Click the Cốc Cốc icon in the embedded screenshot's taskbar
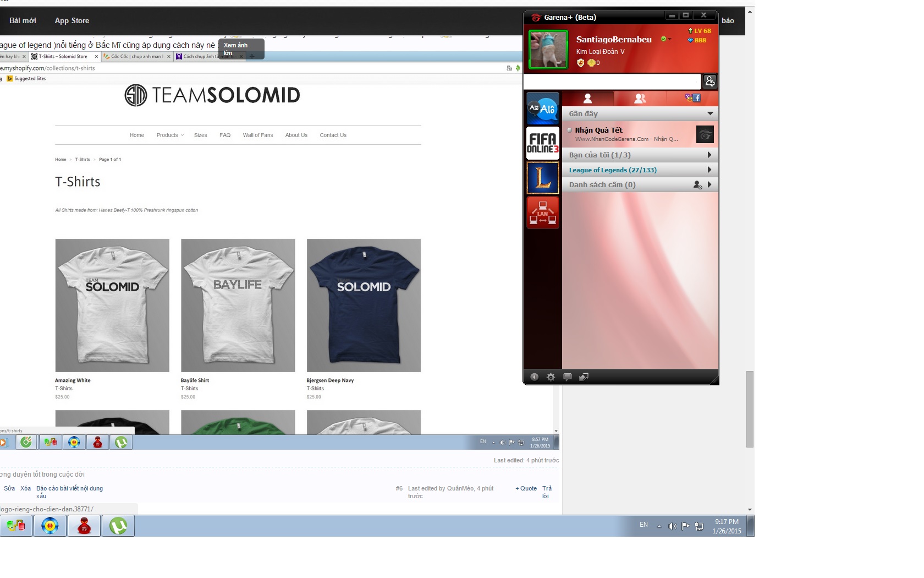924x578 pixels. pos(26,442)
